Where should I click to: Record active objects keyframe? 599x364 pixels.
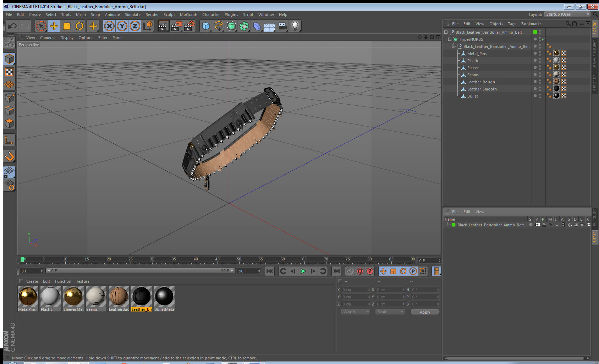[350, 271]
